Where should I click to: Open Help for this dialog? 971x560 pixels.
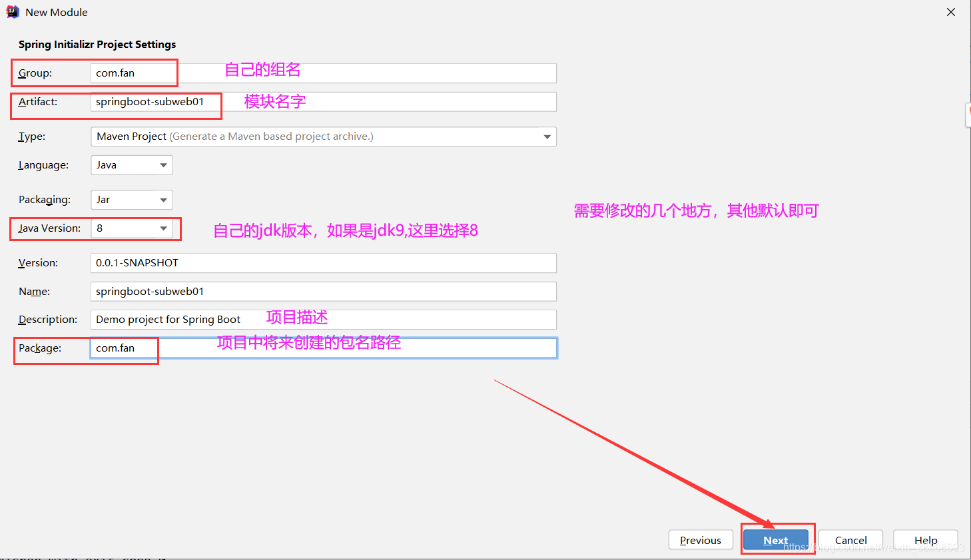point(926,540)
